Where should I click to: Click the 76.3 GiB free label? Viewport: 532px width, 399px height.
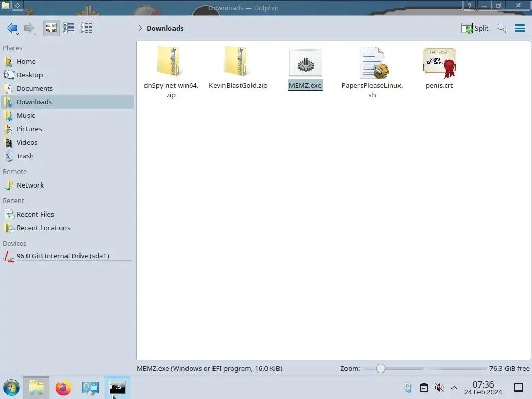509,368
